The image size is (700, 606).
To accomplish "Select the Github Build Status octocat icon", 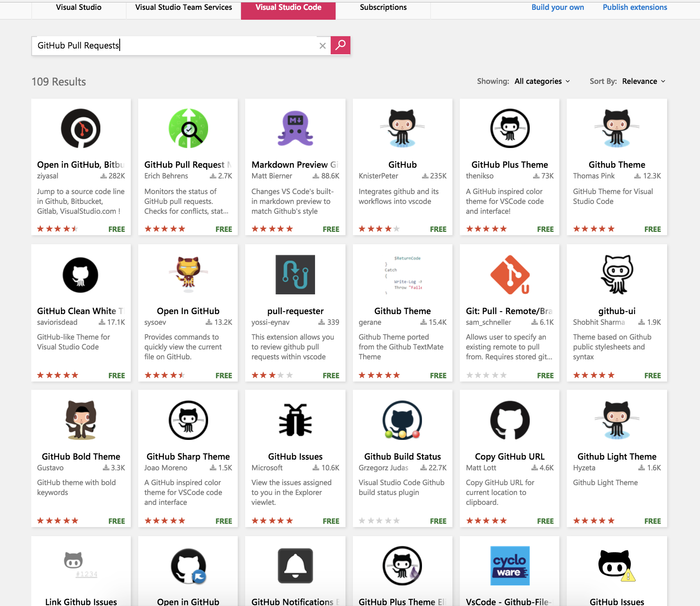I will pyautogui.click(x=402, y=420).
